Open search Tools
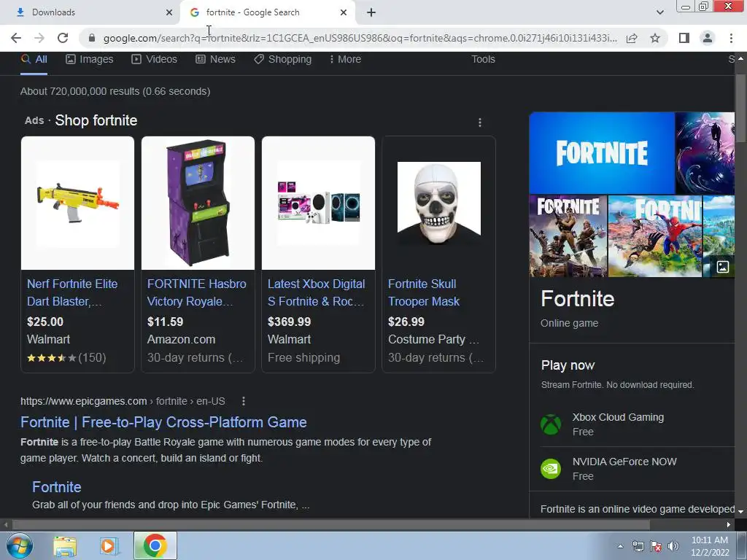This screenshot has width=747, height=560. point(483,59)
